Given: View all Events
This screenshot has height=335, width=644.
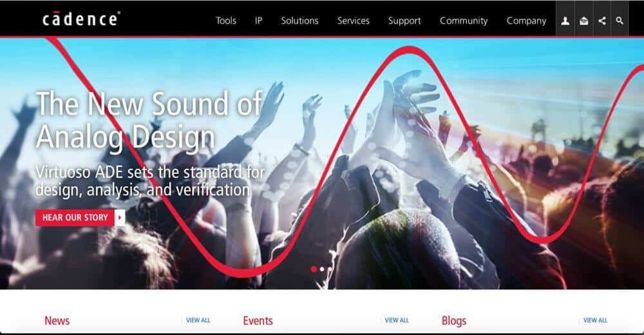Looking at the screenshot, I should click(397, 320).
